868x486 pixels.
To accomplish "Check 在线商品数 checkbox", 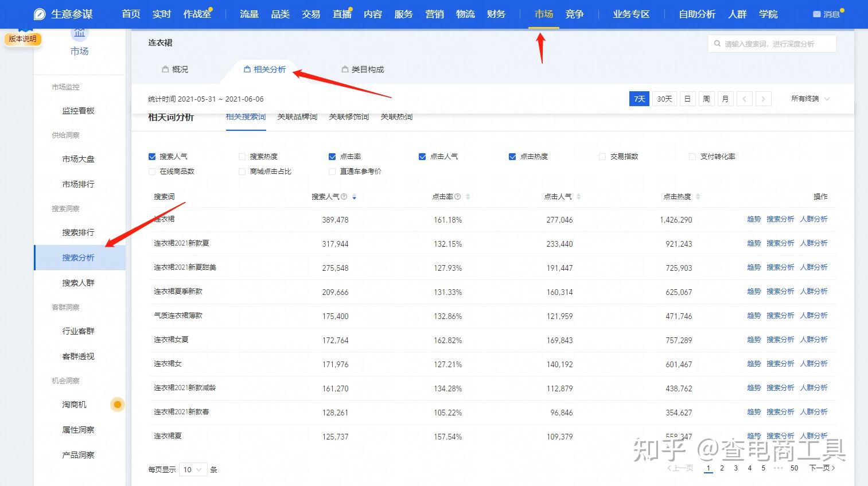I will (x=152, y=171).
